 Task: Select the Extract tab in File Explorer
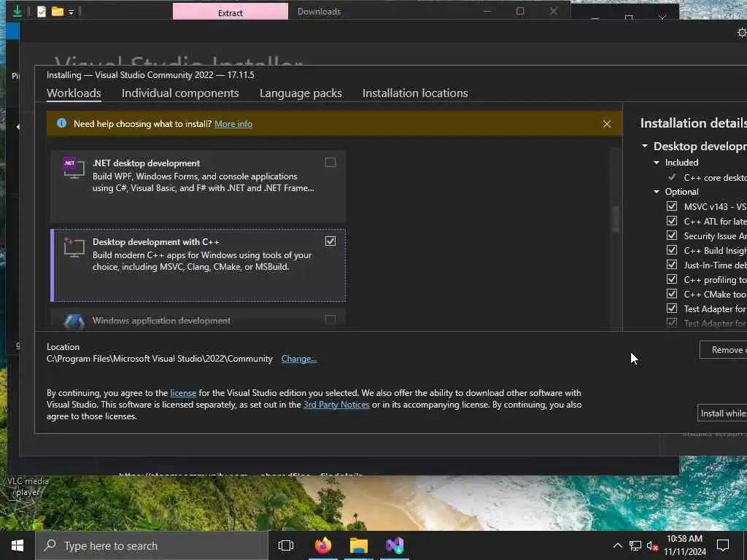(x=230, y=12)
